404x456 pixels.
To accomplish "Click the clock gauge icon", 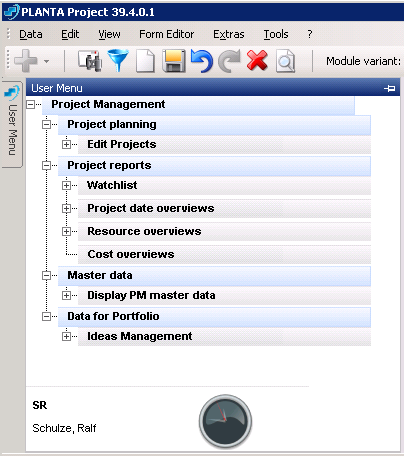I will [225, 421].
